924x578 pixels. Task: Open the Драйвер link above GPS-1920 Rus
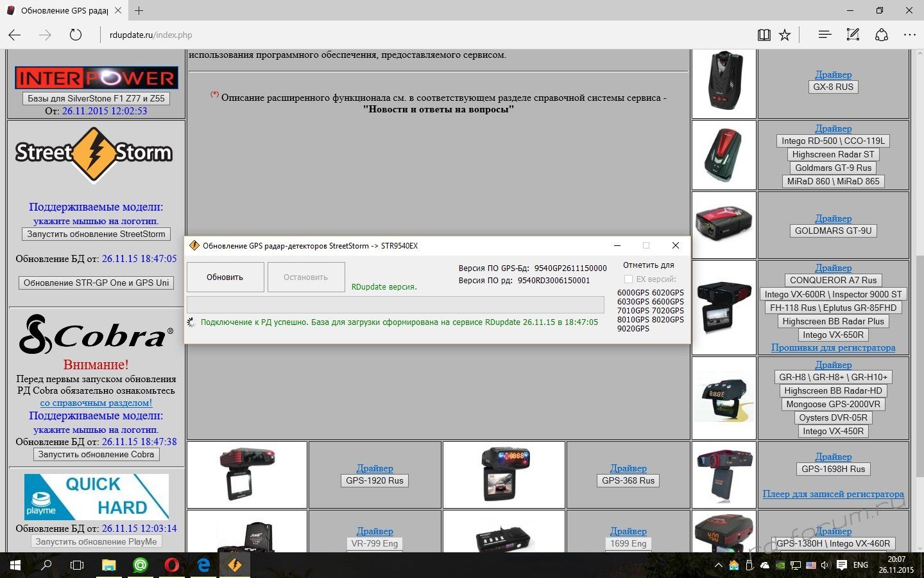click(x=375, y=468)
